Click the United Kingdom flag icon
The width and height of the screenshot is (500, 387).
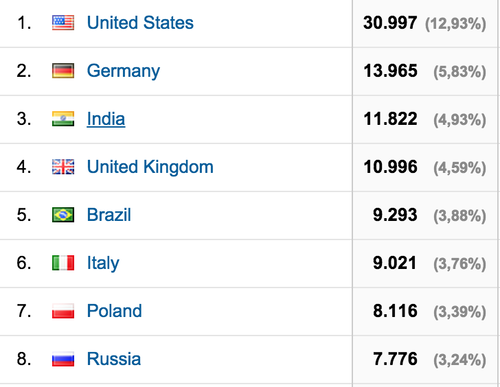pyautogui.click(x=63, y=167)
